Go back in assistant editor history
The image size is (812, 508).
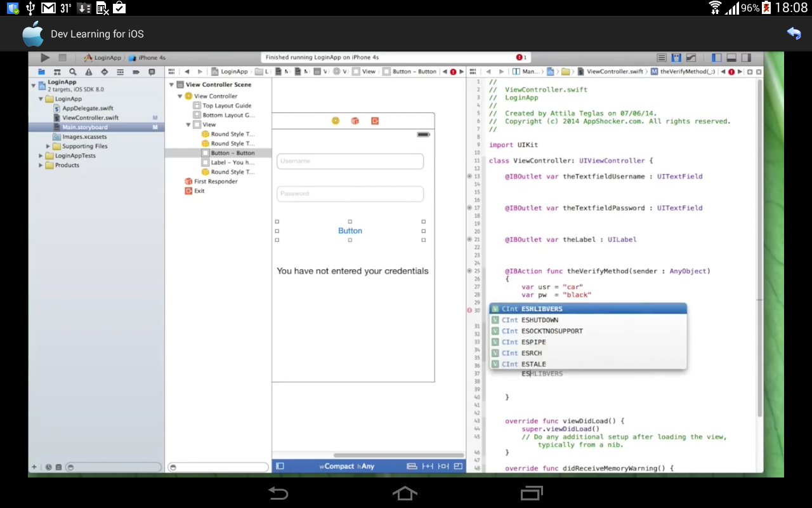488,72
